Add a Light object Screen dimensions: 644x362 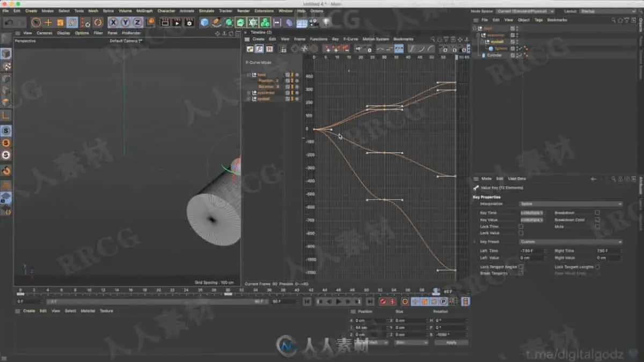click(326, 23)
